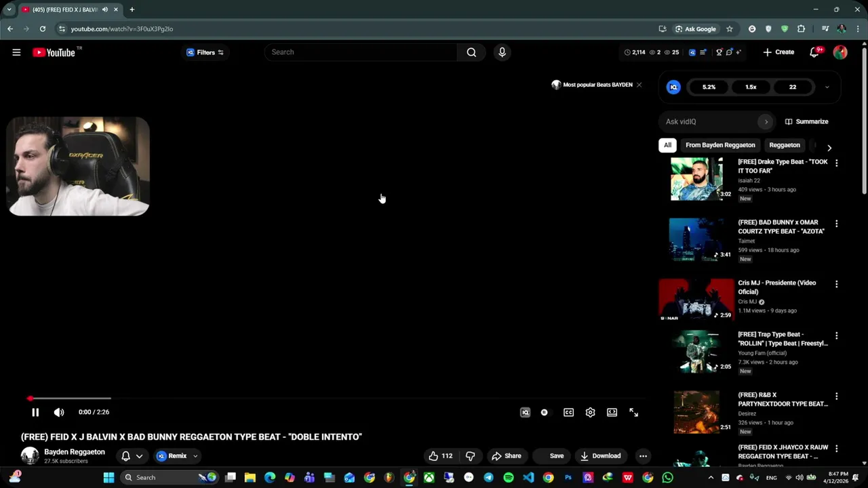Click the Download button

coord(600,456)
